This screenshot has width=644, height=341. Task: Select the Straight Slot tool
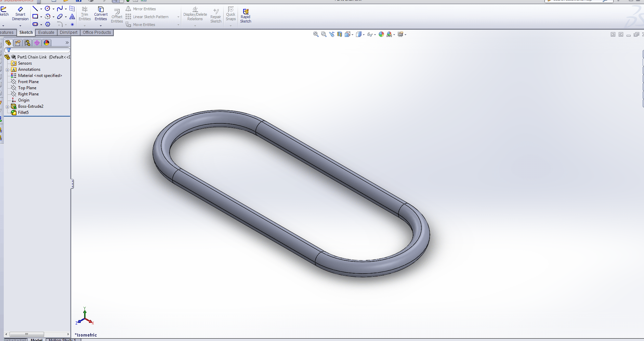coord(35,24)
